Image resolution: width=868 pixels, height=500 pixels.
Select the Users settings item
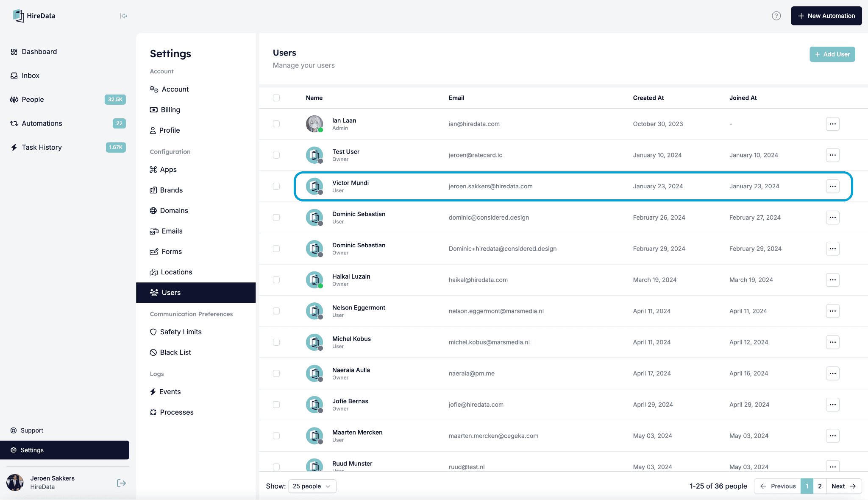pos(196,293)
